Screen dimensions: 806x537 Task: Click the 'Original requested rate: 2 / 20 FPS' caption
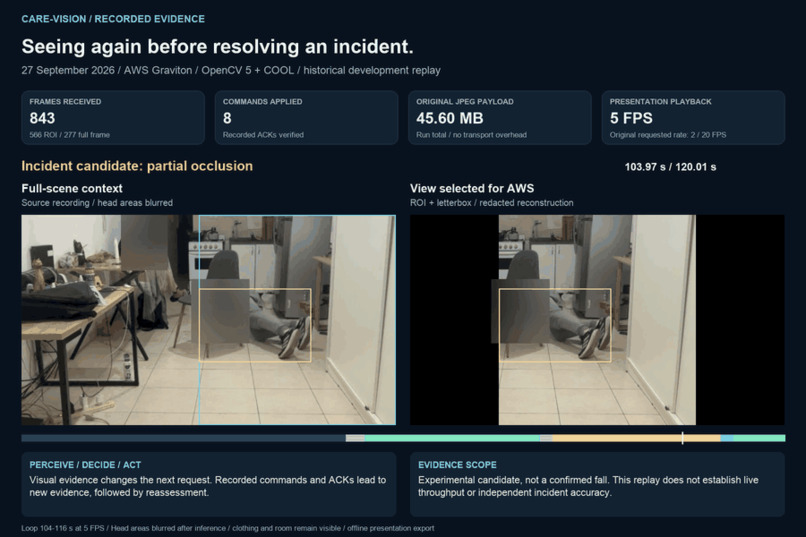coord(668,135)
